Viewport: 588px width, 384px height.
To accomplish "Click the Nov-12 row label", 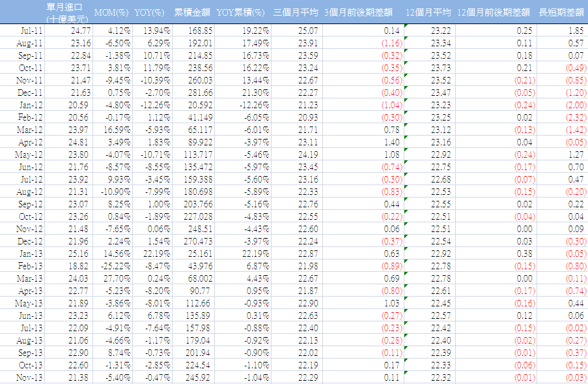I will [29, 229].
